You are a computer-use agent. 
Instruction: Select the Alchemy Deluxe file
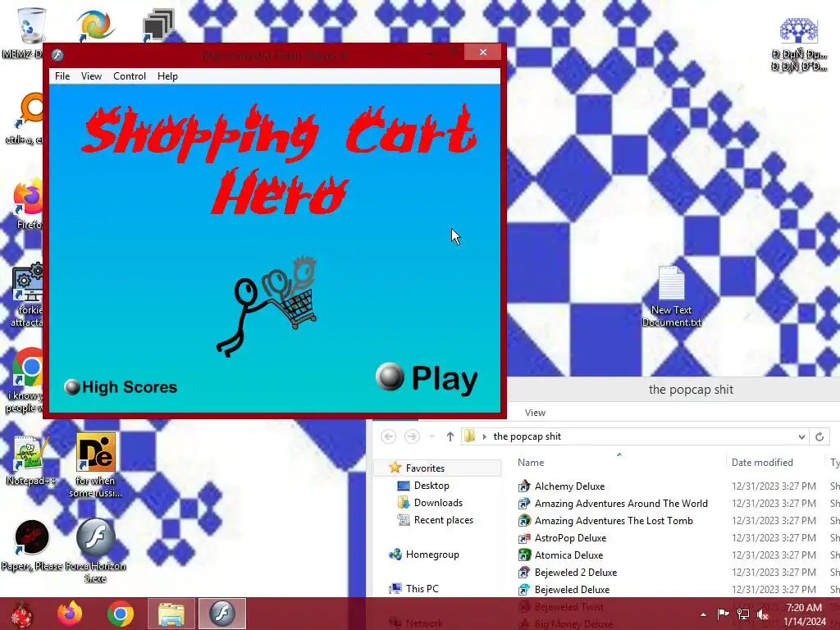pyautogui.click(x=569, y=486)
